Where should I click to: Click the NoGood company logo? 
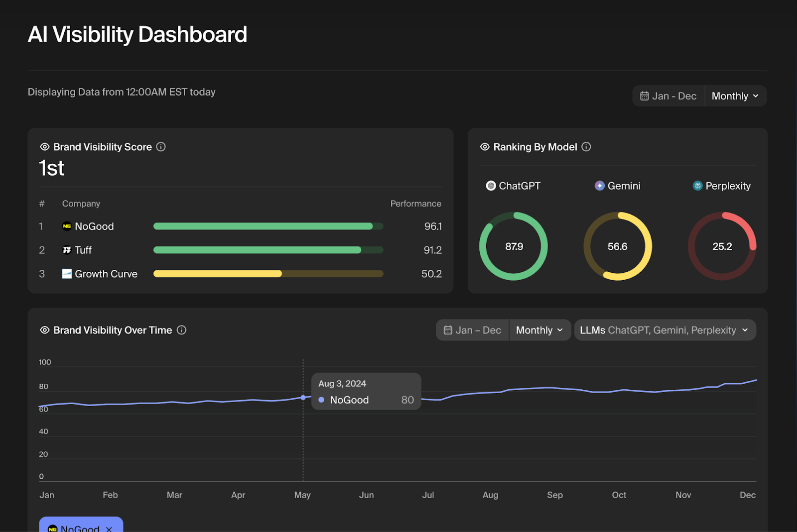[x=67, y=226]
